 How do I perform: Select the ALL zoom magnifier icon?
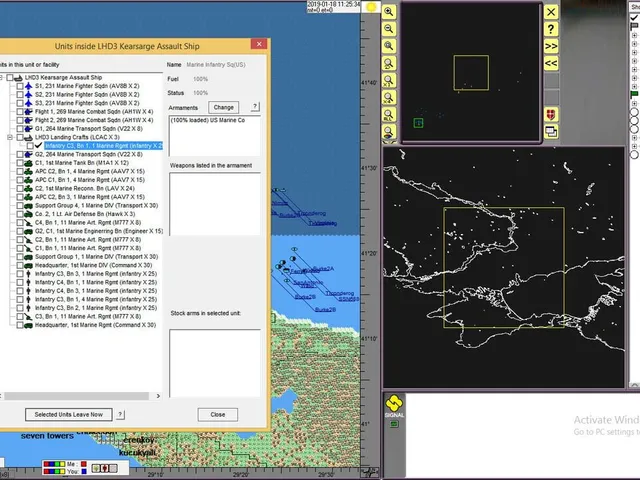point(389,115)
